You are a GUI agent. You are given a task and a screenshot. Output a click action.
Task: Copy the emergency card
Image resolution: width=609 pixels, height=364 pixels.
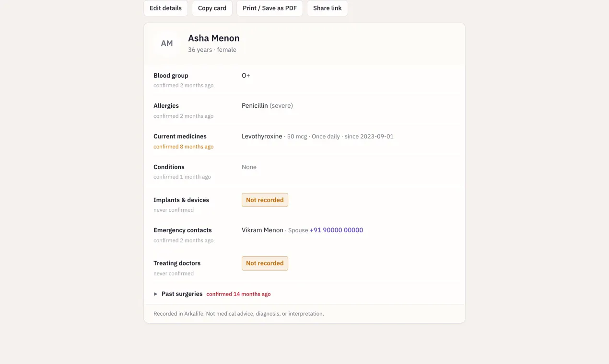coord(212,8)
